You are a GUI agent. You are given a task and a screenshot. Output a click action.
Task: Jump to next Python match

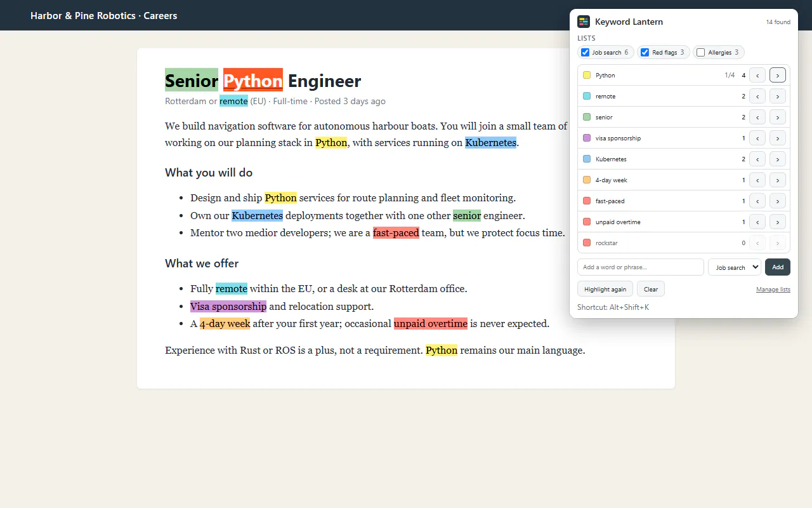778,75
